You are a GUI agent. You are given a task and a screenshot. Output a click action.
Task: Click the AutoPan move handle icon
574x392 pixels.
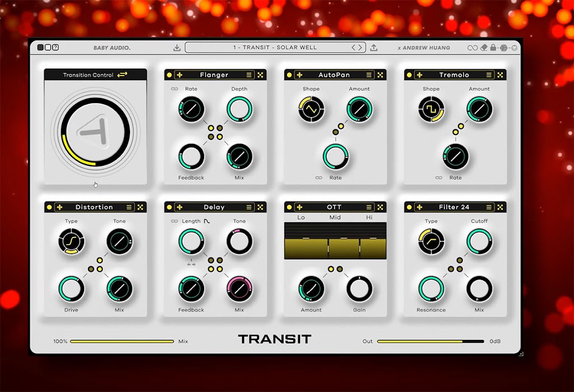(x=299, y=75)
